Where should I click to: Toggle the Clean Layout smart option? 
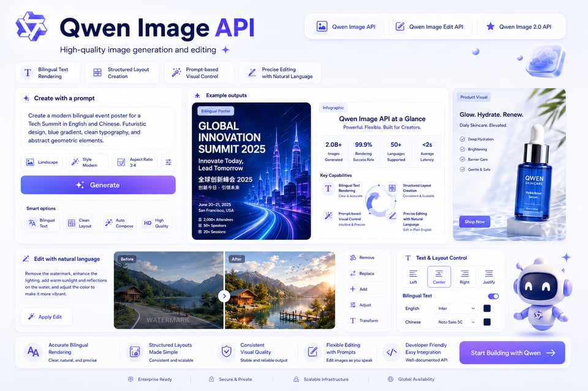[80, 223]
